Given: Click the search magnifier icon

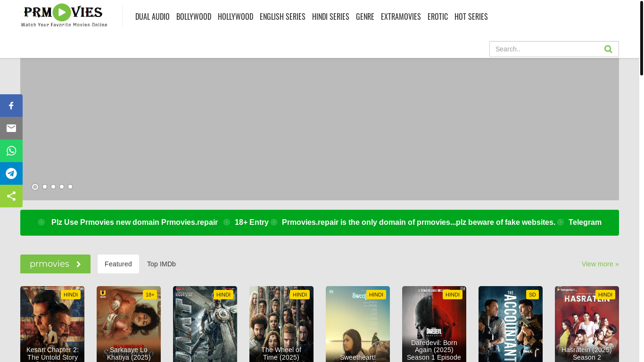Looking at the screenshot, I should coord(608,49).
